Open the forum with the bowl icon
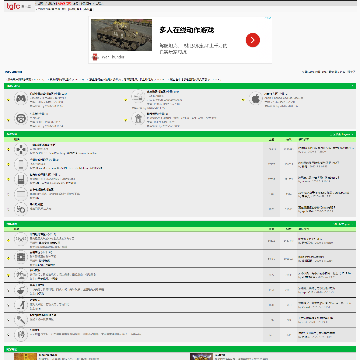 click(x=21, y=290)
